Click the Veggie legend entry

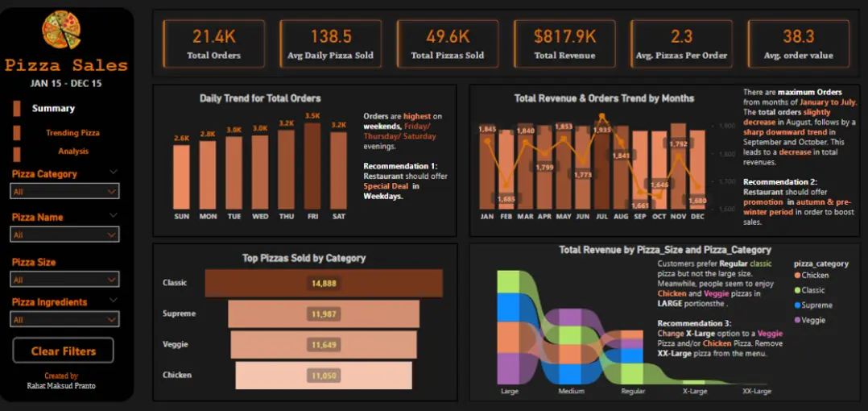point(809,320)
